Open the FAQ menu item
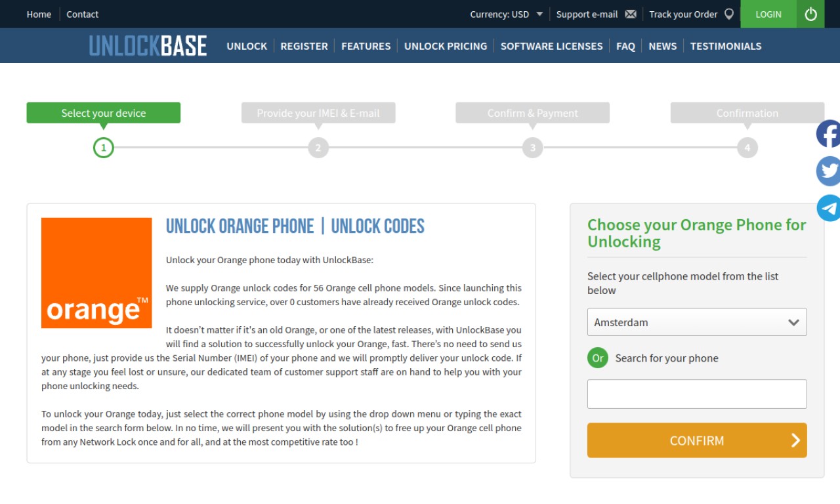This screenshot has height=504, width=840. (625, 46)
